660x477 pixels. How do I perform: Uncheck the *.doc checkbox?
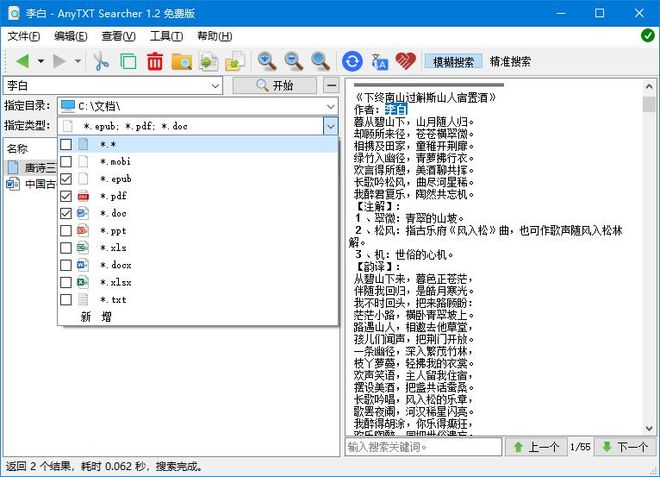pyautogui.click(x=66, y=213)
